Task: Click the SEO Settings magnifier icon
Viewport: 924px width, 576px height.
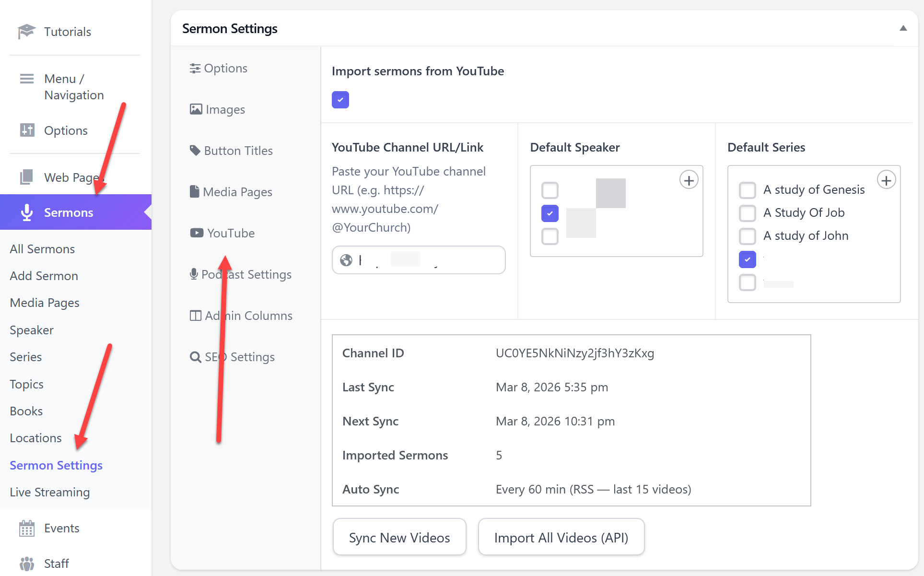Action: (195, 357)
